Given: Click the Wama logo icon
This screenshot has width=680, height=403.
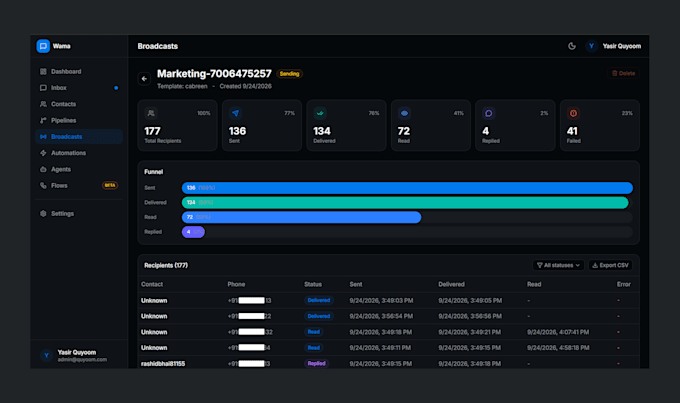Looking at the screenshot, I should [43, 46].
